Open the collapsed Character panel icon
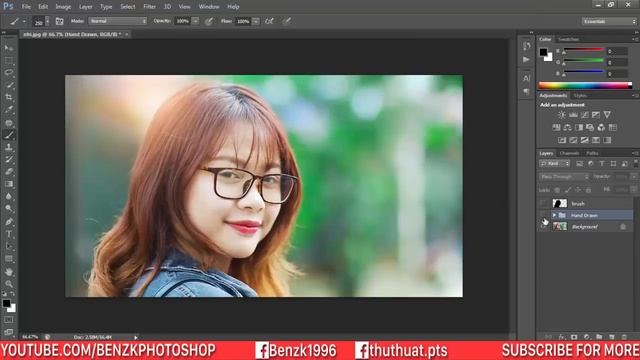This screenshot has height=360, width=640. 527,78
